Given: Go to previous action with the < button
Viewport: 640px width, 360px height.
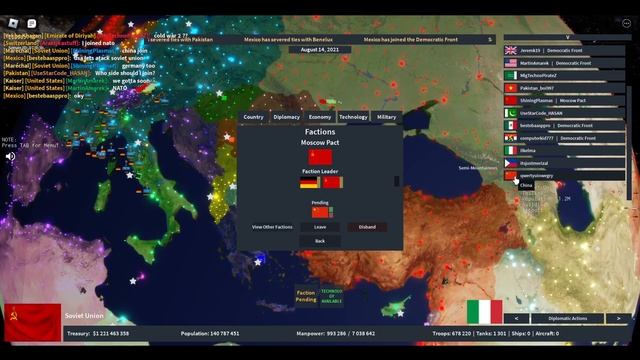Looking at the screenshot, I should pyautogui.click(x=516, y=318).
